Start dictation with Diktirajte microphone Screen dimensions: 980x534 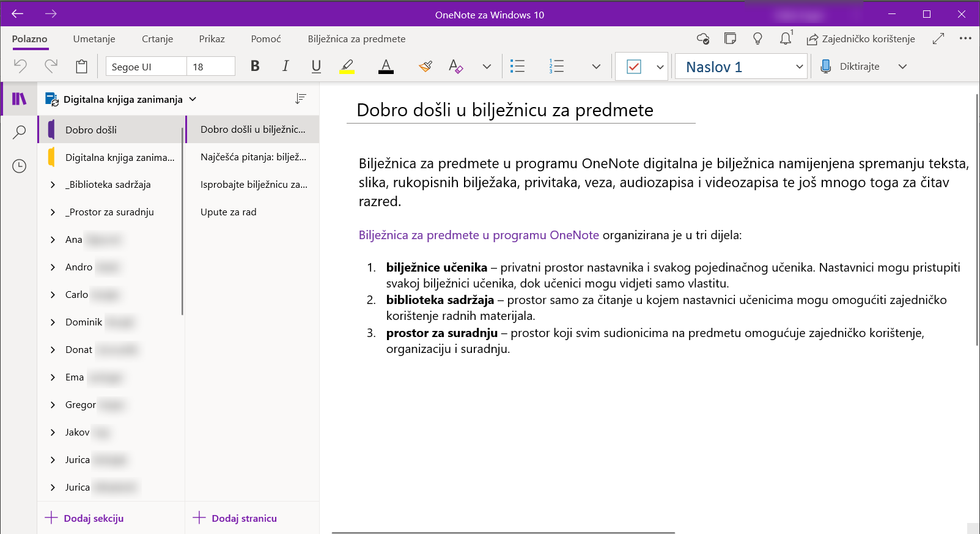click(x=850, y=66)
